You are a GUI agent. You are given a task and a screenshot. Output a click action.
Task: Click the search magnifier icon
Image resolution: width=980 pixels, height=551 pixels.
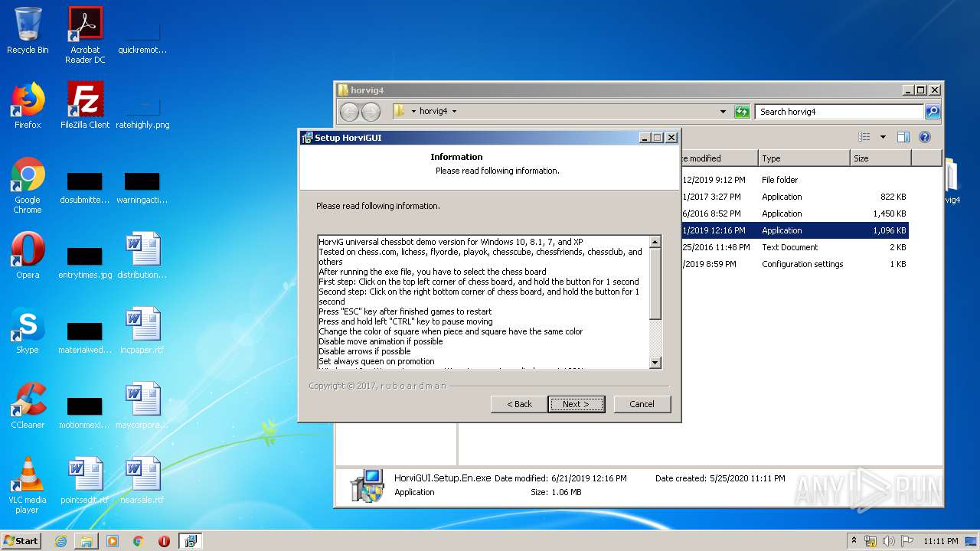tap(932, 112)
